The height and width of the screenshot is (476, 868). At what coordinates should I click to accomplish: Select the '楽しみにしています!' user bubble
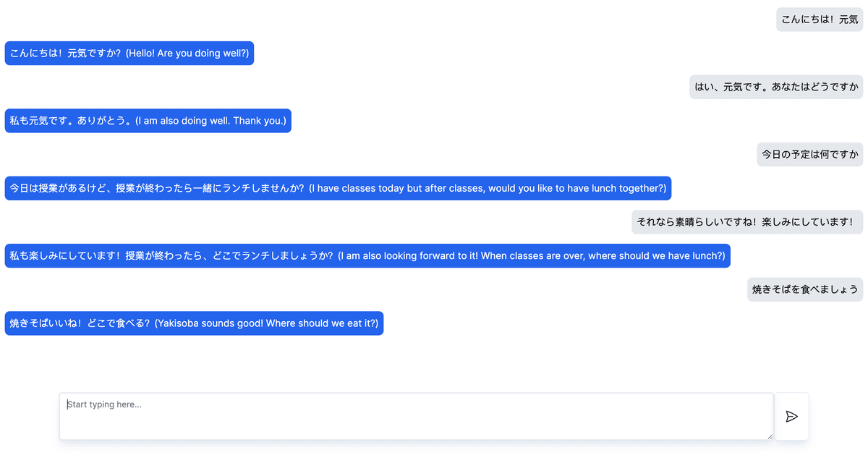747,221
